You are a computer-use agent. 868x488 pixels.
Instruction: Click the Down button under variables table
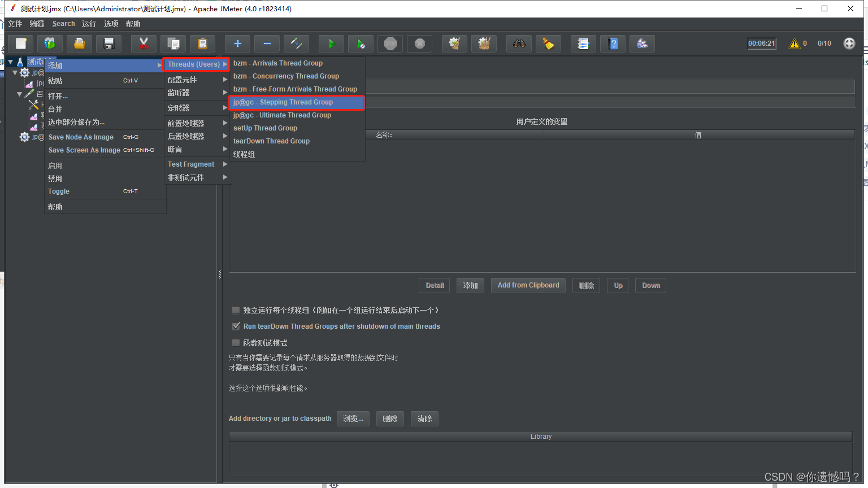click(x=651, y=285)
